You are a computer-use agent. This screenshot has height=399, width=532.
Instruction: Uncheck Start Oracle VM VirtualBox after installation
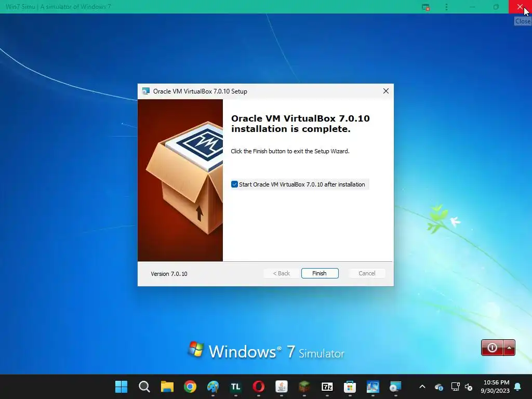point(234,184)
